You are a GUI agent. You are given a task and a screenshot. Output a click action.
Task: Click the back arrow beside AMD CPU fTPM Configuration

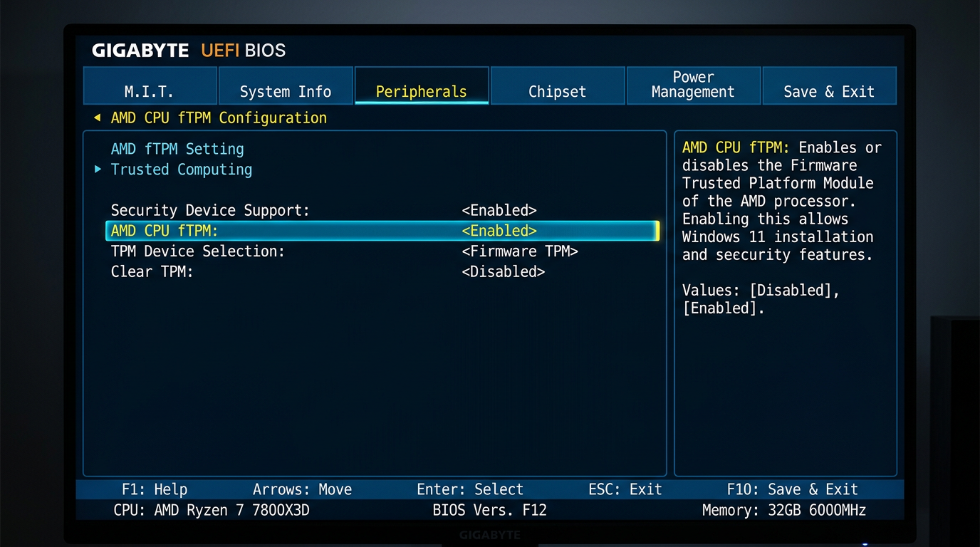pyautogui.click(x=98, y=117)
